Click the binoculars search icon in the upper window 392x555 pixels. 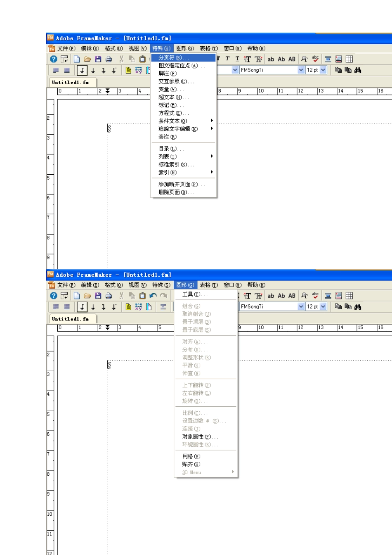pyautogui.click(x=358, y=70)
